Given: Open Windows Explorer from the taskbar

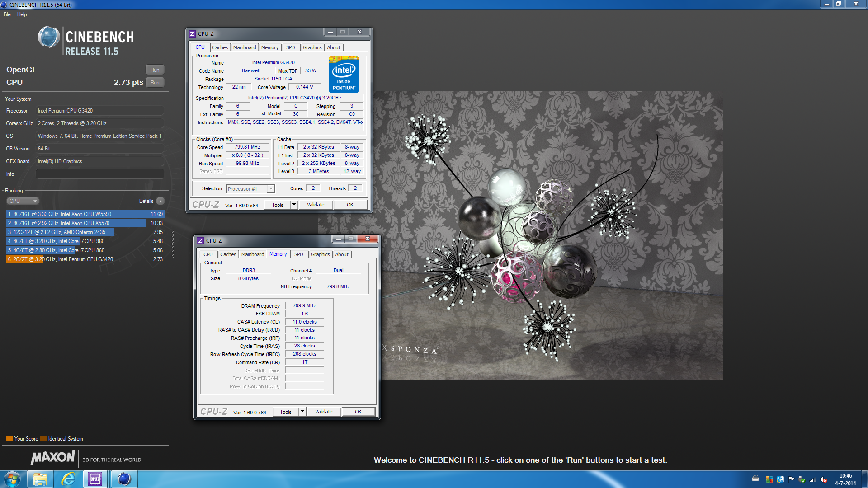Looking at the screenshot, I should click(40, 479).
